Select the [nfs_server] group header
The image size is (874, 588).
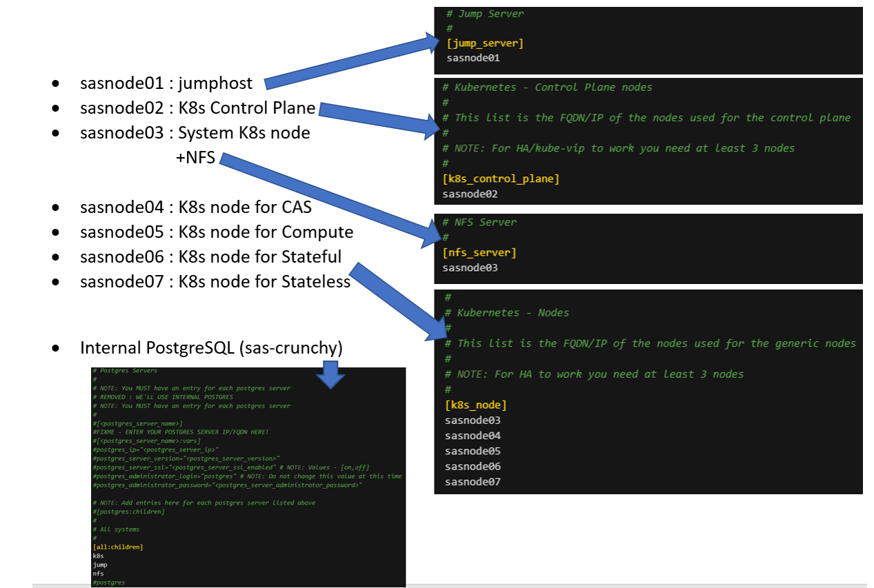coord(479,252)
